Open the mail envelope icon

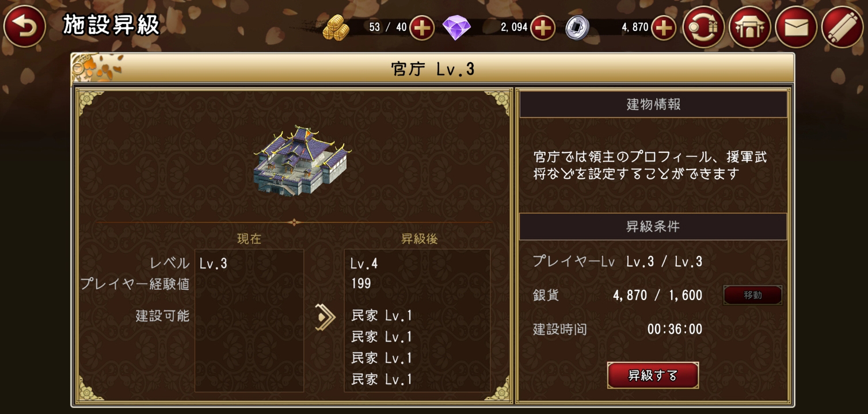coord(796,27)
